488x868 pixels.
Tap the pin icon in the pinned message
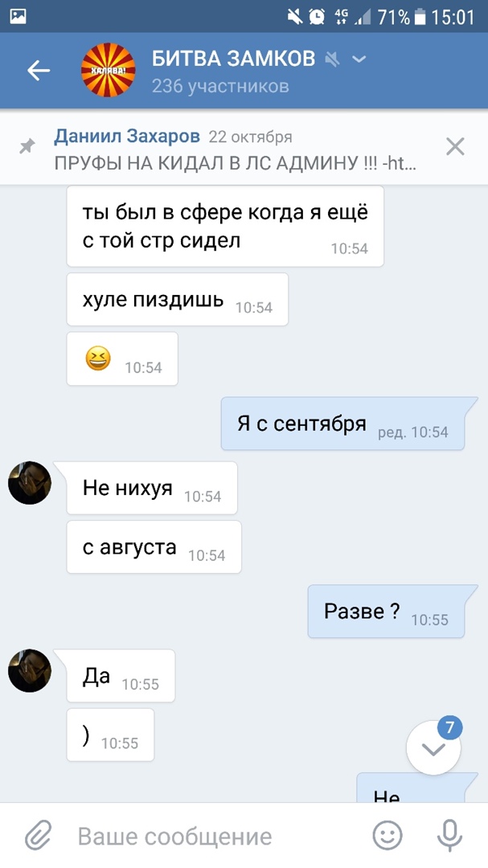pos(27,146)
